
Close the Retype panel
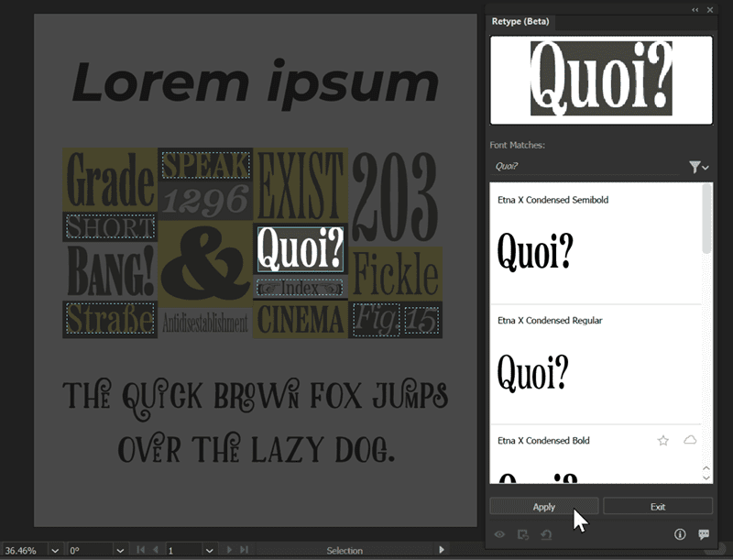pos(710,9)
